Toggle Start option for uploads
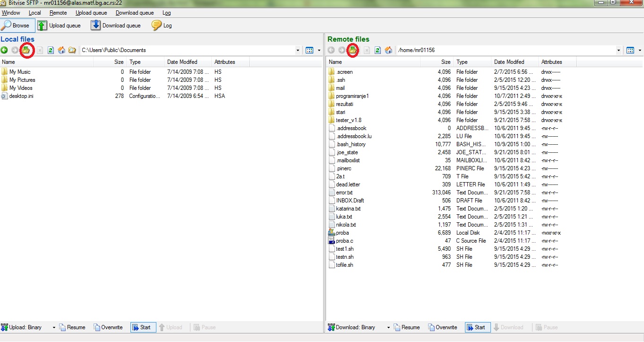 143,327
